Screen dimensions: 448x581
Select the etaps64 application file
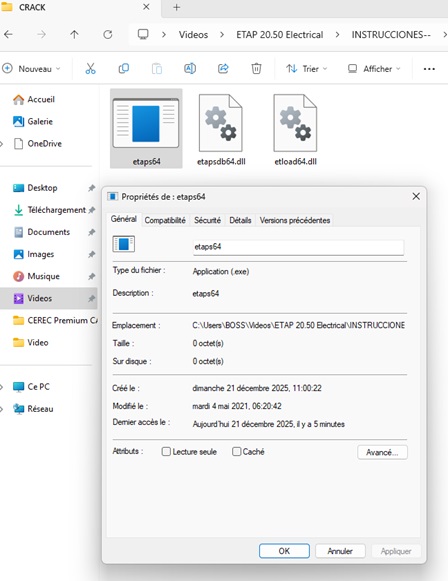pyautogui.click(x=146, y=129)
